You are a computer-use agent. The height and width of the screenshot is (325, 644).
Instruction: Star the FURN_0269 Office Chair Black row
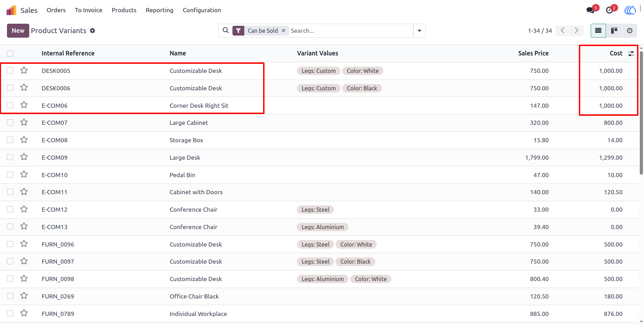(24, 296)
